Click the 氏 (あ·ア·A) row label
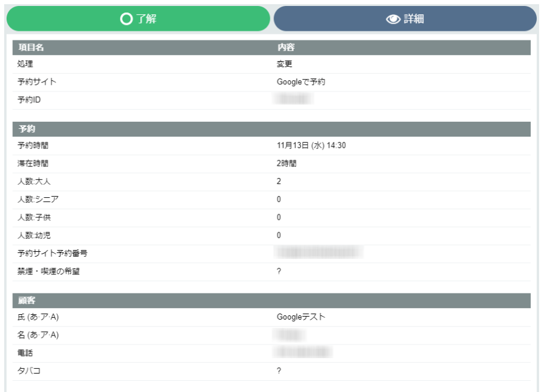This screenshot has height=392, width=551. (x=38, y=317)
